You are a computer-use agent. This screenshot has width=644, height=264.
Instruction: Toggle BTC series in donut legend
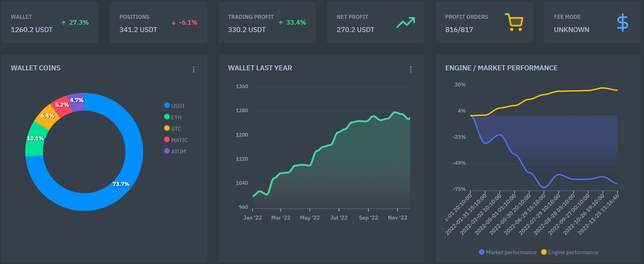tap(173, 129)
